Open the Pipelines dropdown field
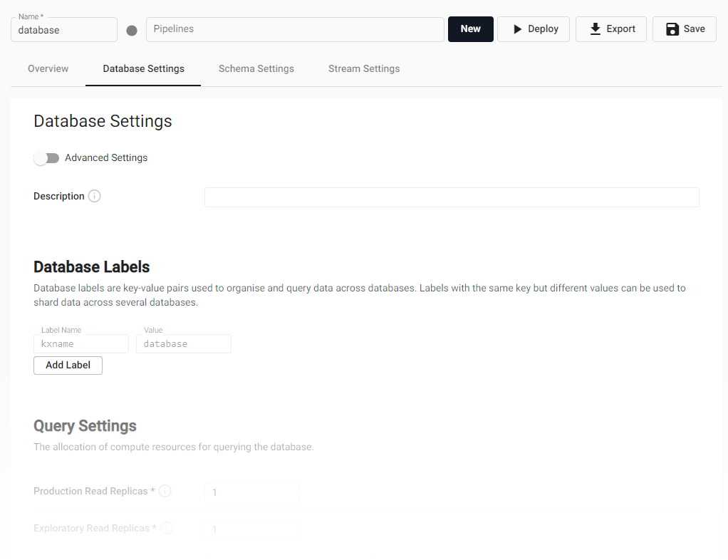Screen dimensions: 728x560 (x=295, y=29)
